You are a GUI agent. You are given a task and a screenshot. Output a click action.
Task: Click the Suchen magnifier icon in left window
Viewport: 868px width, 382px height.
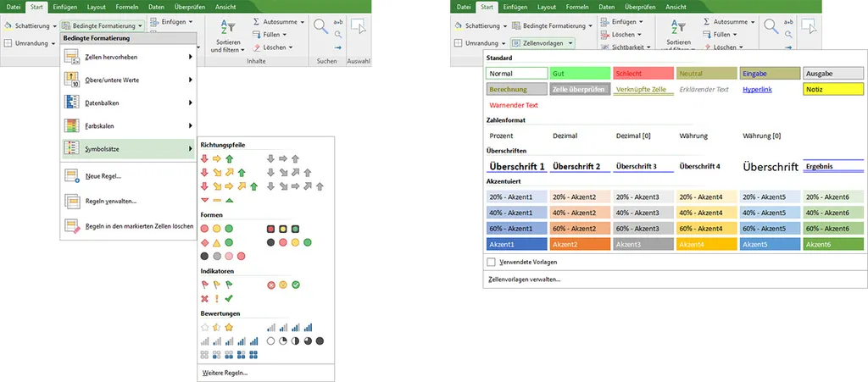coord(320,26)
